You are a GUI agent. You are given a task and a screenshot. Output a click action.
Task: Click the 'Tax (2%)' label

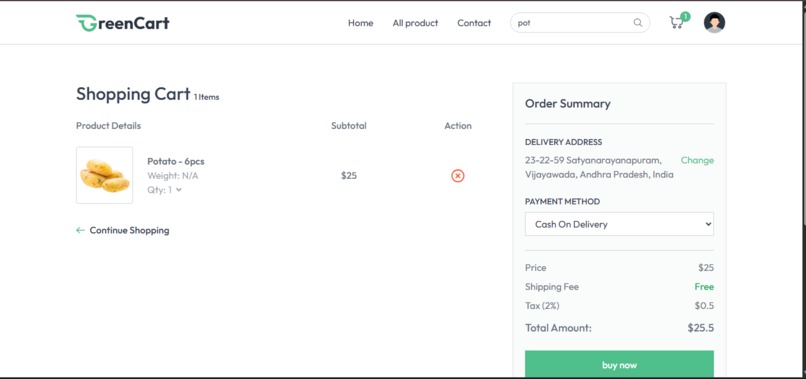click(542, 306)
